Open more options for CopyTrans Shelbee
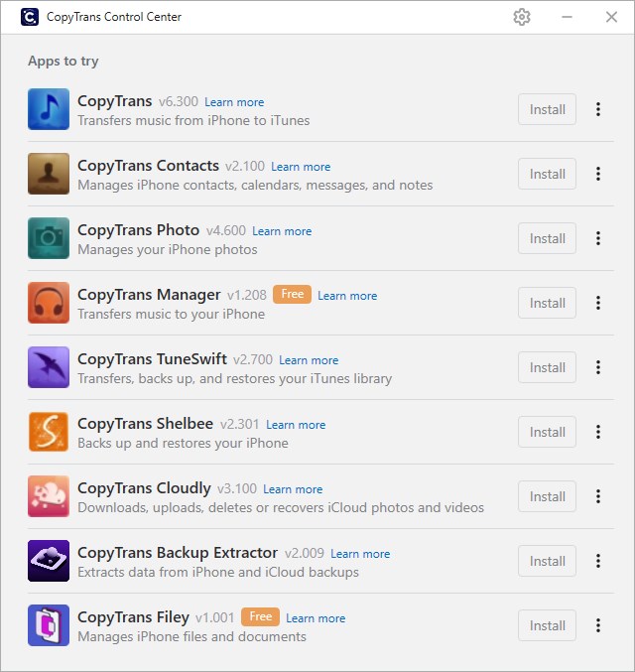 (x=598, y=432)
